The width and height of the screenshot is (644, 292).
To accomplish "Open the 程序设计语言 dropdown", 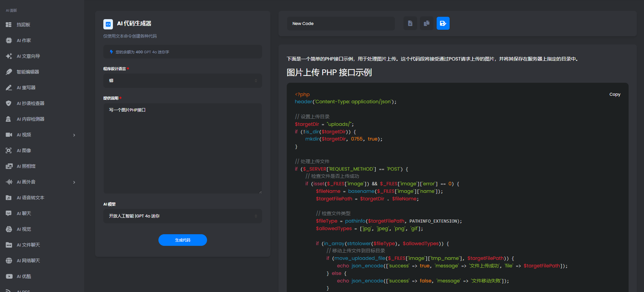I will coord(182,81).
